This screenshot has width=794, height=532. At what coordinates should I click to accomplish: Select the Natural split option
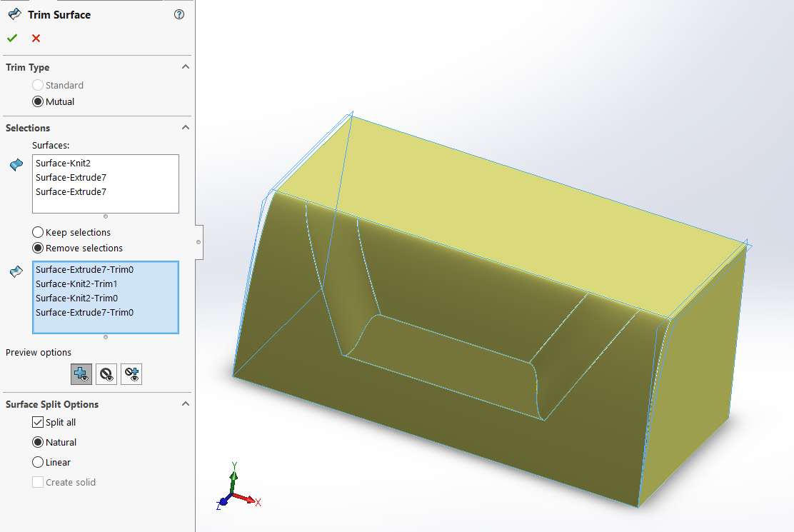click(x=37, y=442)
